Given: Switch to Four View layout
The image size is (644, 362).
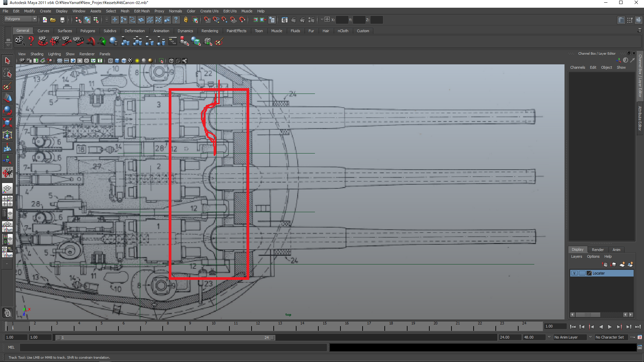Looking at the screenshot, I should point(7,201).
